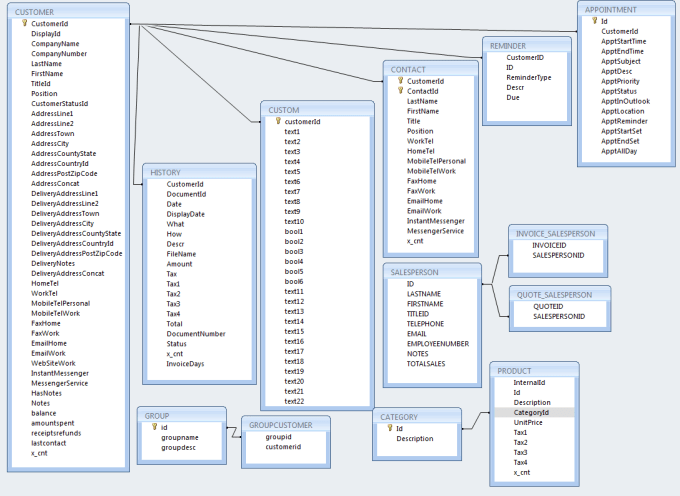The width and height of the screenshot is (680, 496).
Task: Select the INVOICE_SALESPERSON table title bar
Action: (558, 233)
